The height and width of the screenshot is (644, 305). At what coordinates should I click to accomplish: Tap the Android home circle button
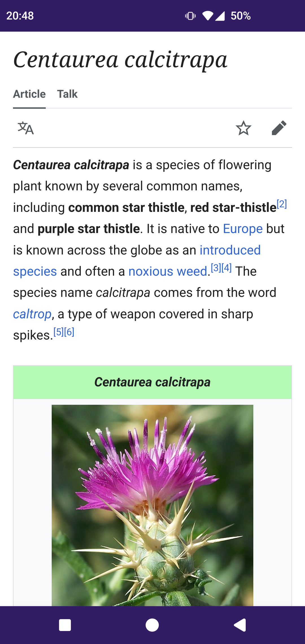tap(152, 625)
